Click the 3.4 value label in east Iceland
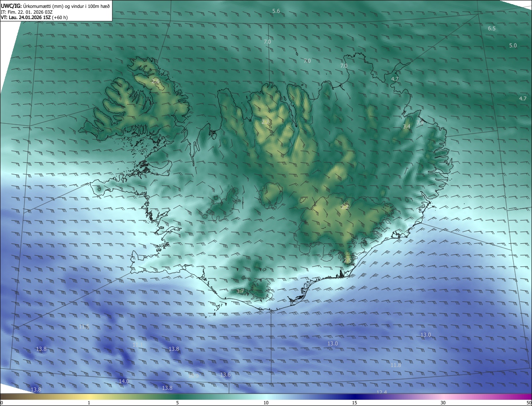Screen dimensions: 532x406 (407, 126)
